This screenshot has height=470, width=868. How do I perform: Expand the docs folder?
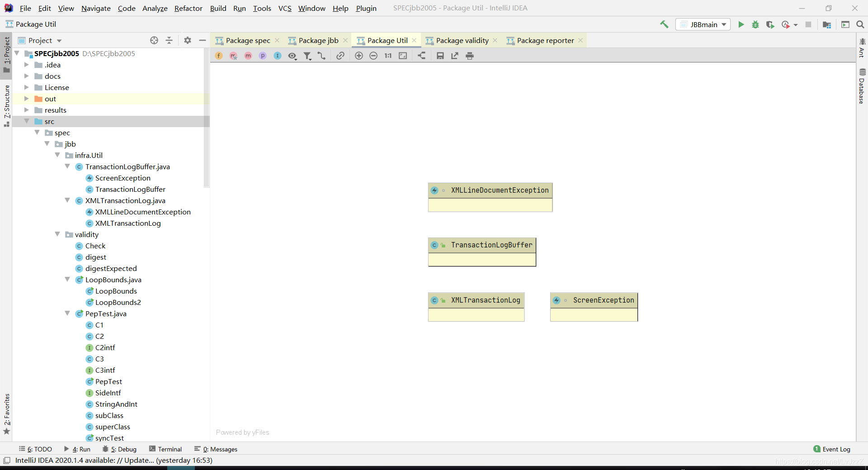26,76
